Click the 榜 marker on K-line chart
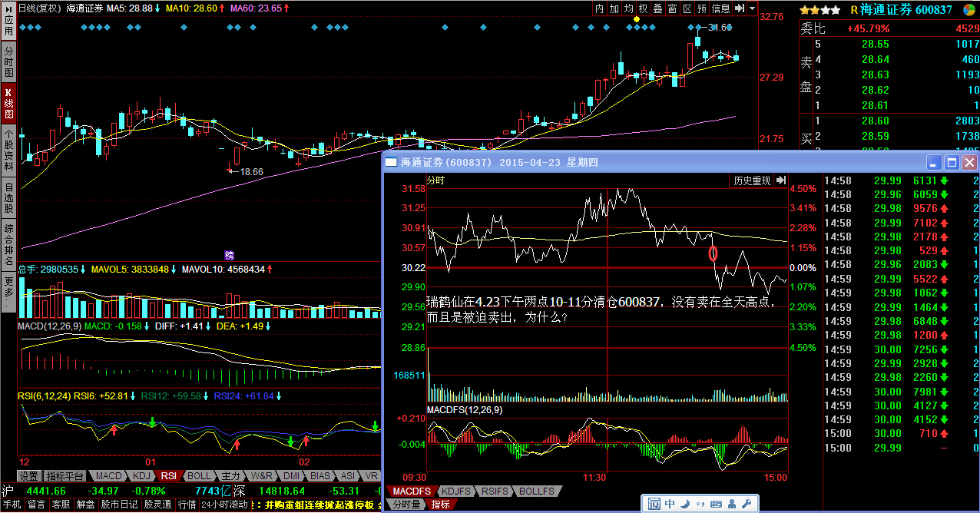 click(x=229, y=255)
